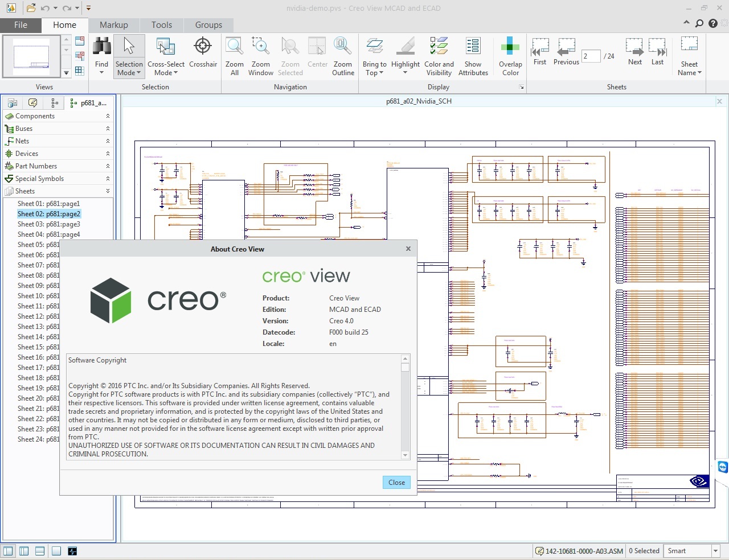729x560 pixels.
Task: Open the help question mark icon
Action: coord(713,23)
